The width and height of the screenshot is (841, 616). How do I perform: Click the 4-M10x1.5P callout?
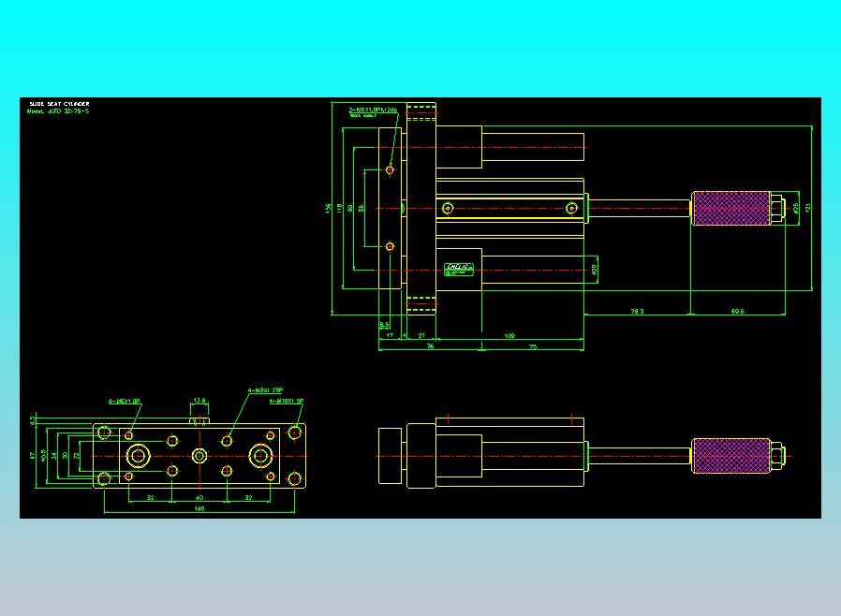[x=287, y=401]
